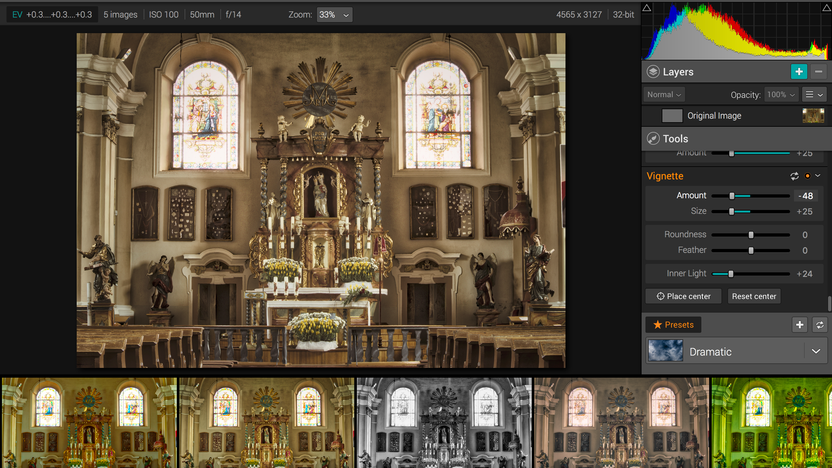Add a new layer with plus button
This screenshot has width=832, height=468.
(799, 72)
